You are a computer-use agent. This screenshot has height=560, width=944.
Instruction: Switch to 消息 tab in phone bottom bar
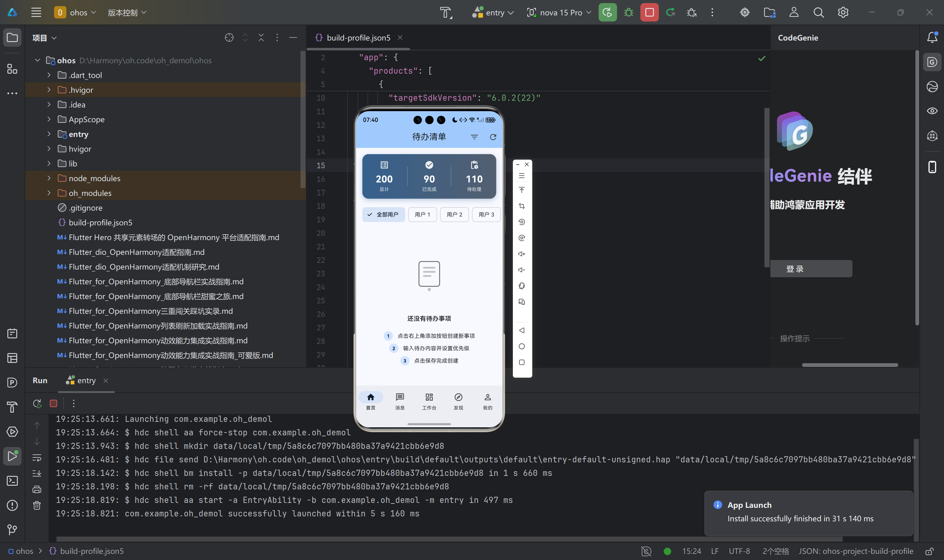pyautogui.click(x=399, y=401)
